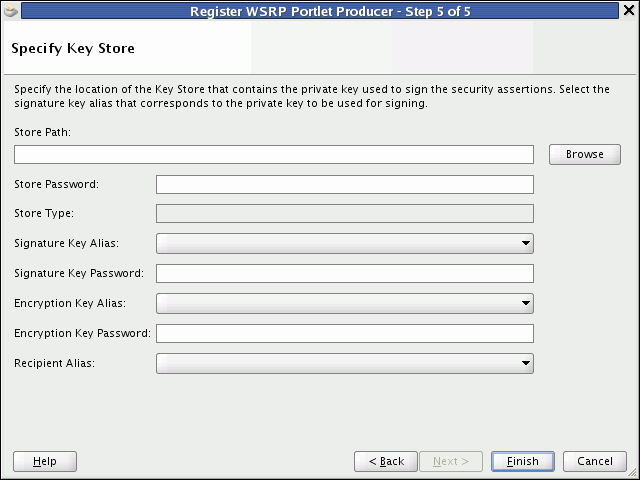This screenshot has height=480, width=640.
Task: Click the Java cup icon in title bar
Action: 11,11
